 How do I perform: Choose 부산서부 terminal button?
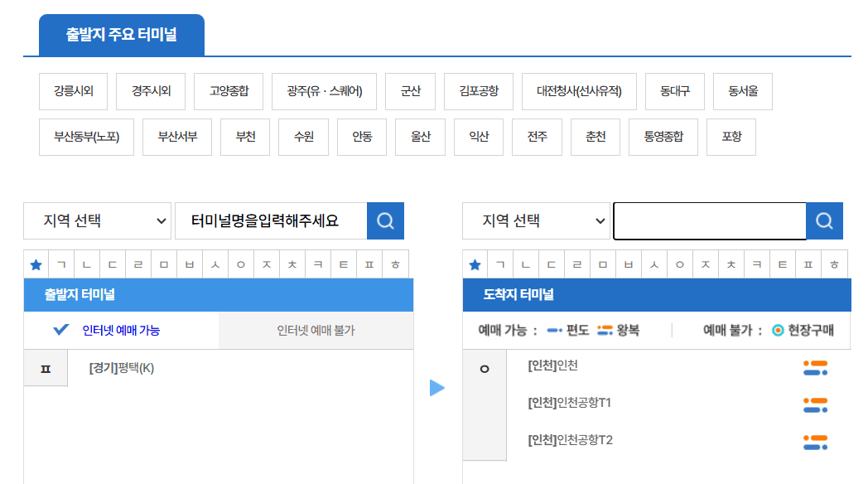(177, 137)
